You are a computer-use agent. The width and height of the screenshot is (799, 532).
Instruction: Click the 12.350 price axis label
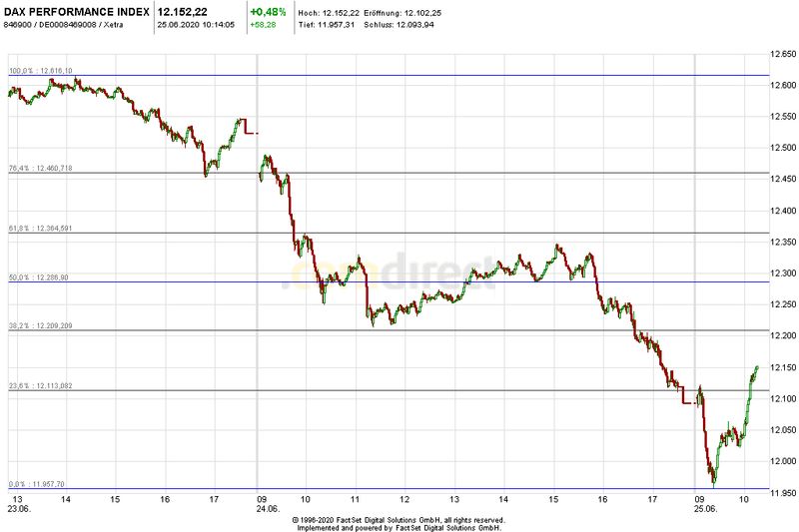[783, 242]
